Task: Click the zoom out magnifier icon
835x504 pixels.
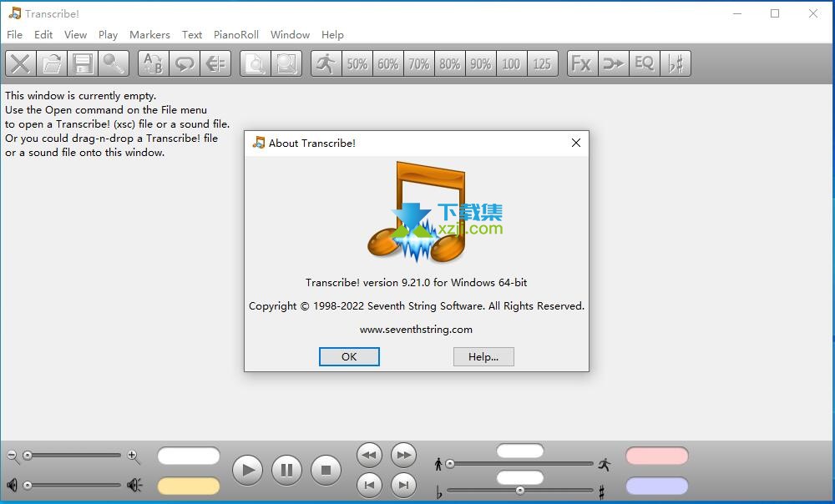Action: pos(13,456)
